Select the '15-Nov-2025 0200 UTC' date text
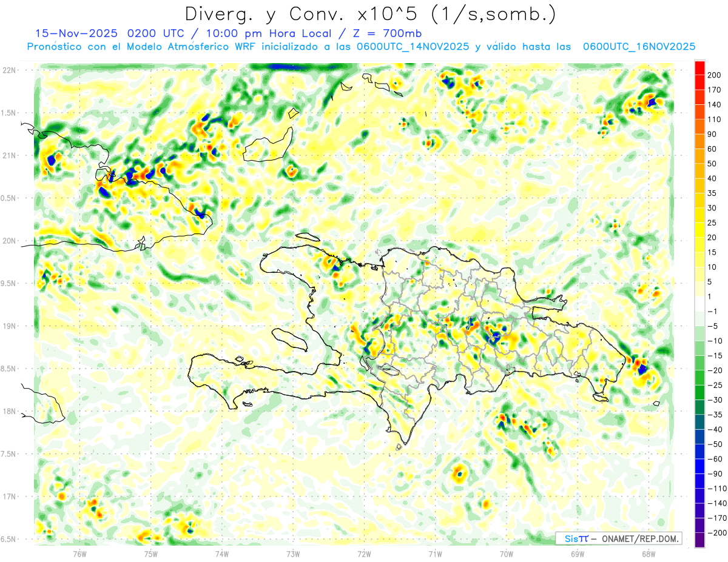 click(x=111, y=33)
